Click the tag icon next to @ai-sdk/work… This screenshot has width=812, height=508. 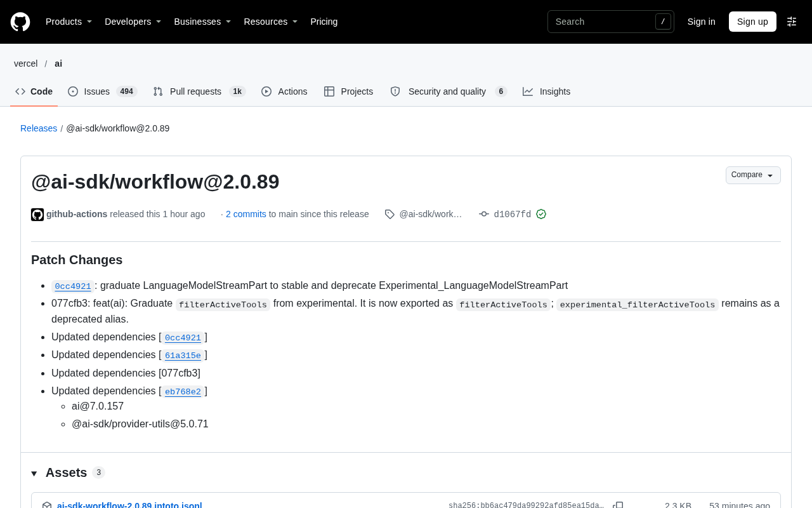(x=390, y=215)
